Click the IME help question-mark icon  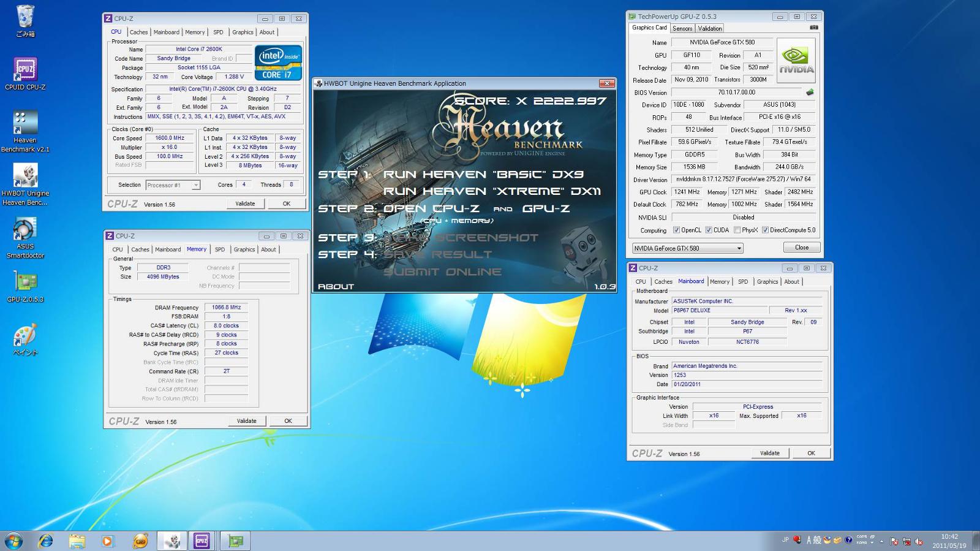(848, 540)
